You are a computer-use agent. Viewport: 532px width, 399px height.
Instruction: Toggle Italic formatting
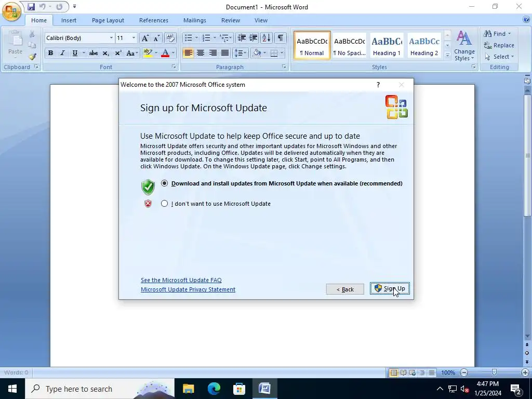[x=62, y=53]
